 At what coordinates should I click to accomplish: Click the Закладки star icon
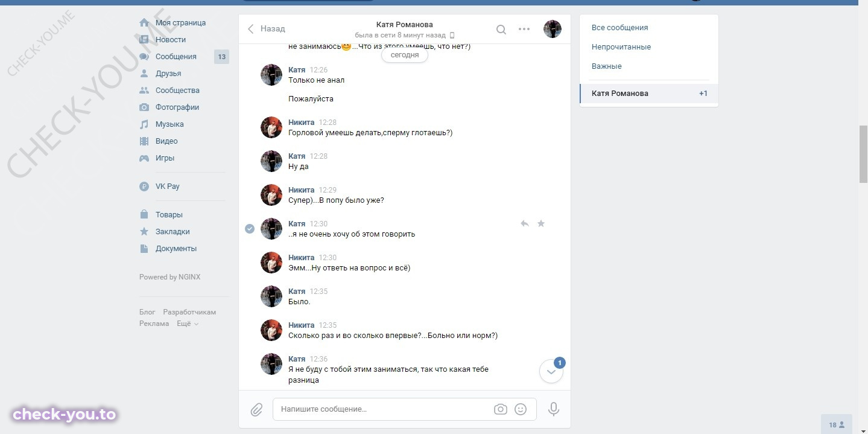[144, 231]
